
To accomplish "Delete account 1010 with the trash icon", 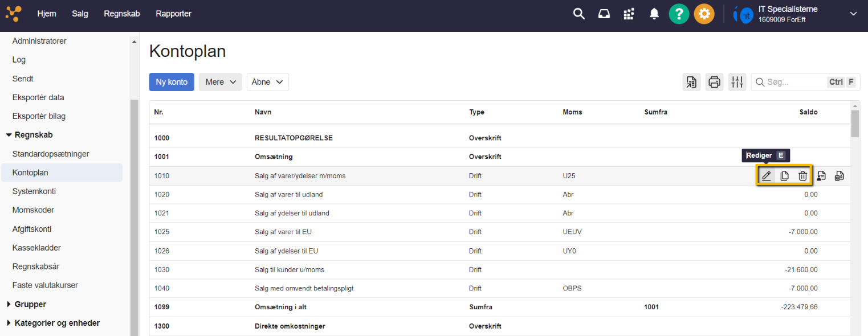I will [x=802, y=176].
